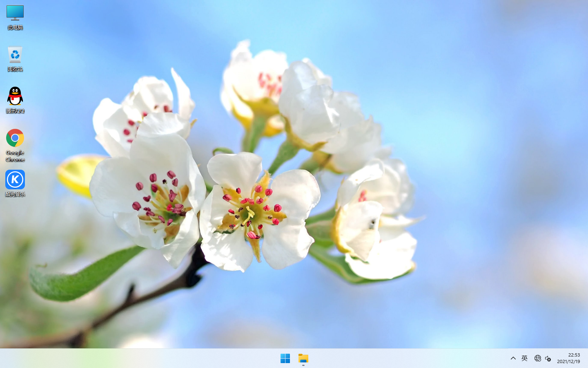Select the 回收站 Recycle Bin icon

15,55
